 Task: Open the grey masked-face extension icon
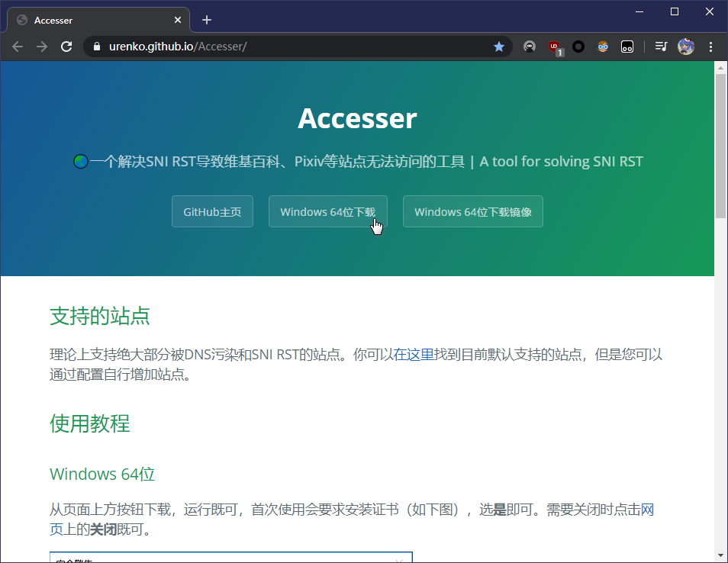click(x=530, y=47)
